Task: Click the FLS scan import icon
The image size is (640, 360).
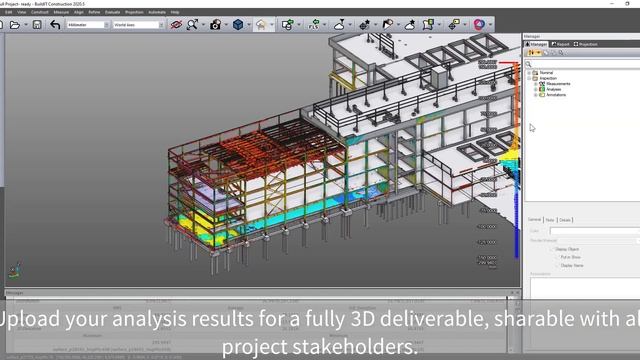Action: click(314, 25)
